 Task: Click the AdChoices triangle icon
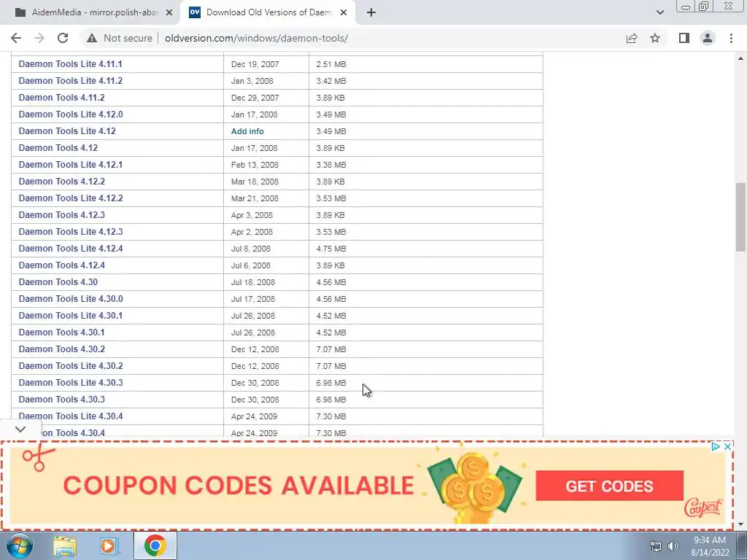click(x=716, y=447)
